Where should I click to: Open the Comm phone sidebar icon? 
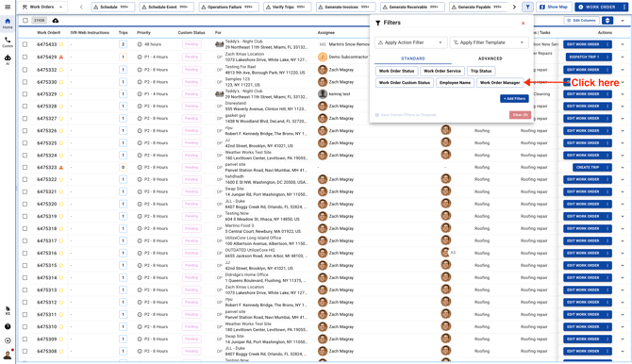(x=8, y=41)
